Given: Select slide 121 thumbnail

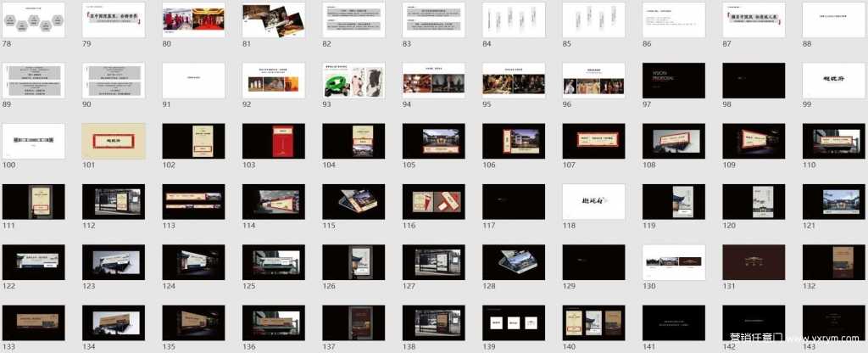Looking at the screenshot, I should pyautogui.click(x=834, y=201).
